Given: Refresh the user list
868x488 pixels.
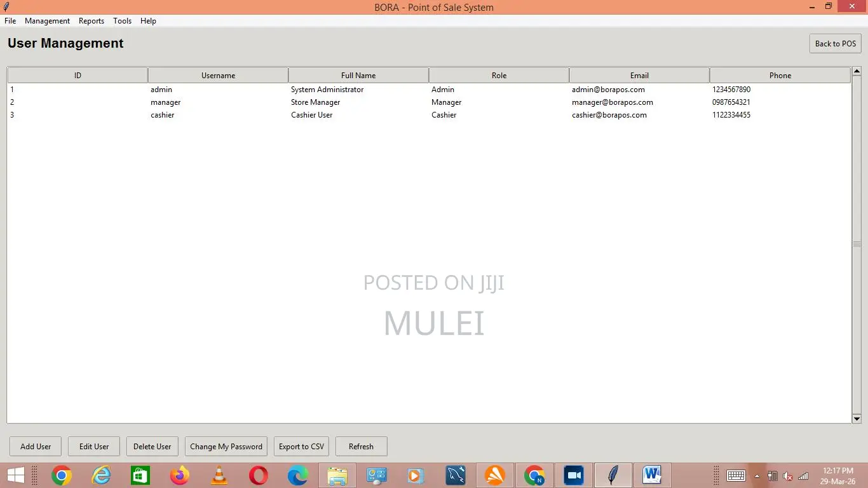Looking at the screenshot, I should coord(361,447).
